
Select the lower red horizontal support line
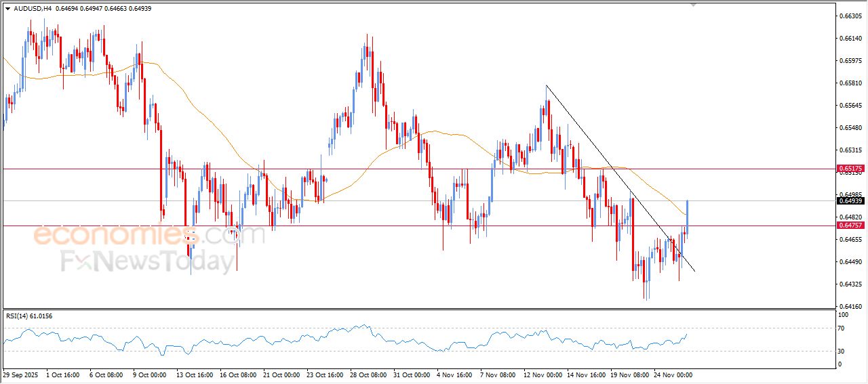pos(339,226)
